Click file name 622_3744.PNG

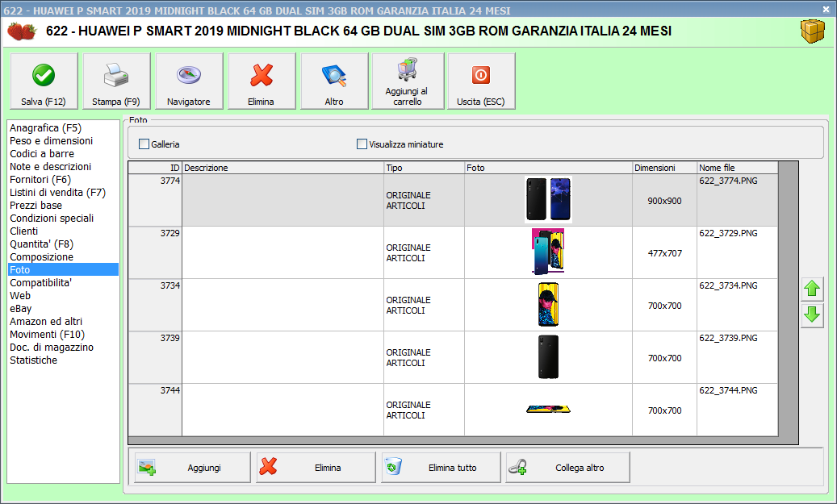coord(728,390)
